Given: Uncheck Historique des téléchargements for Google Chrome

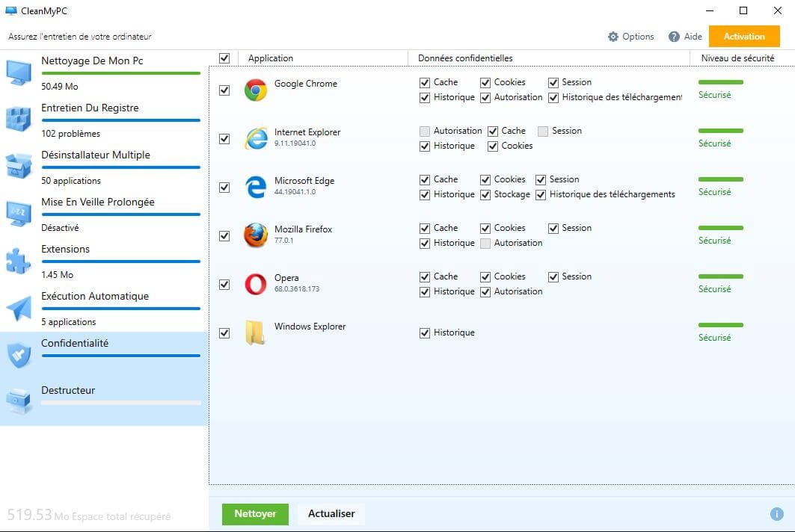Looking at the screenshot, I should (553, 98).
